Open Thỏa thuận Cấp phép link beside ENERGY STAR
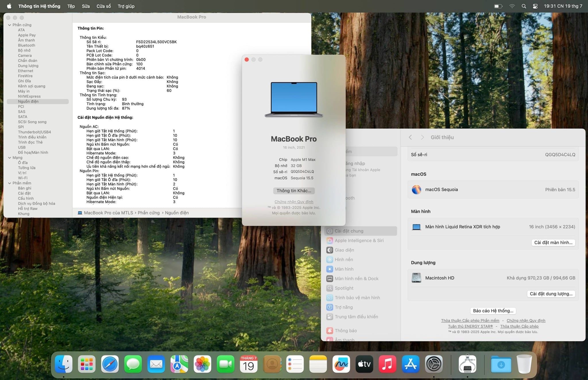 (519, 326)
